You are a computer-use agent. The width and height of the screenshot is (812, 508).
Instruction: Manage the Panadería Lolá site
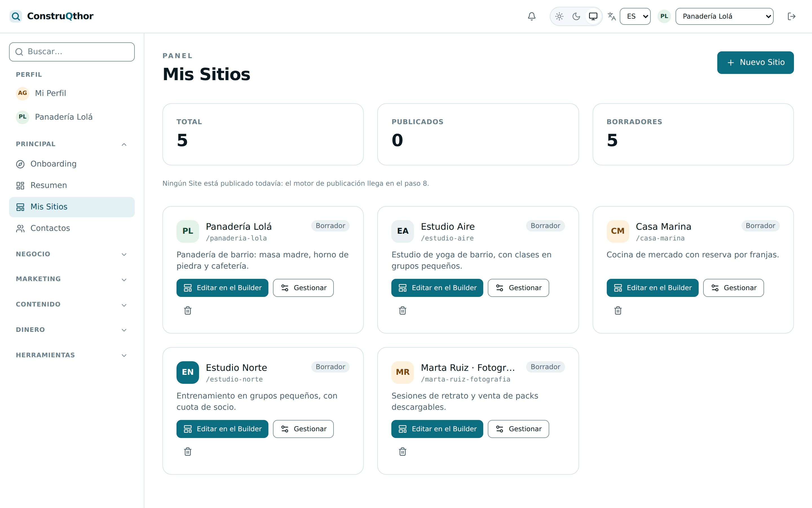coord(303,288)
